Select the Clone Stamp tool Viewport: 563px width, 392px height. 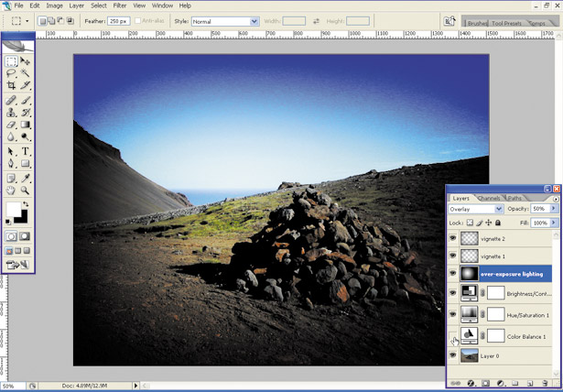11,113
